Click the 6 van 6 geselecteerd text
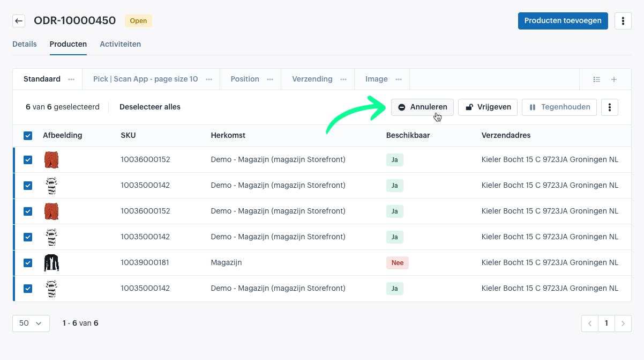The image size is (644, 360). click(63, 107)
